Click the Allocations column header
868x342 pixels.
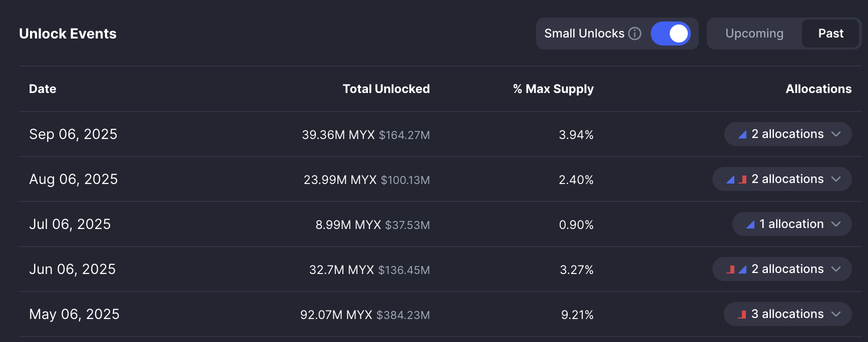point(818,89)
